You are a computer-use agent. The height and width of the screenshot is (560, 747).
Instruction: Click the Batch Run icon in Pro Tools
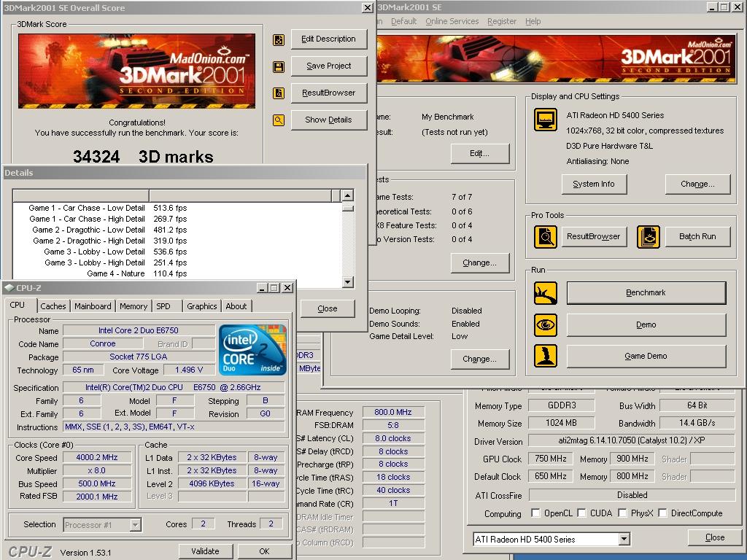tap(649, 237)
